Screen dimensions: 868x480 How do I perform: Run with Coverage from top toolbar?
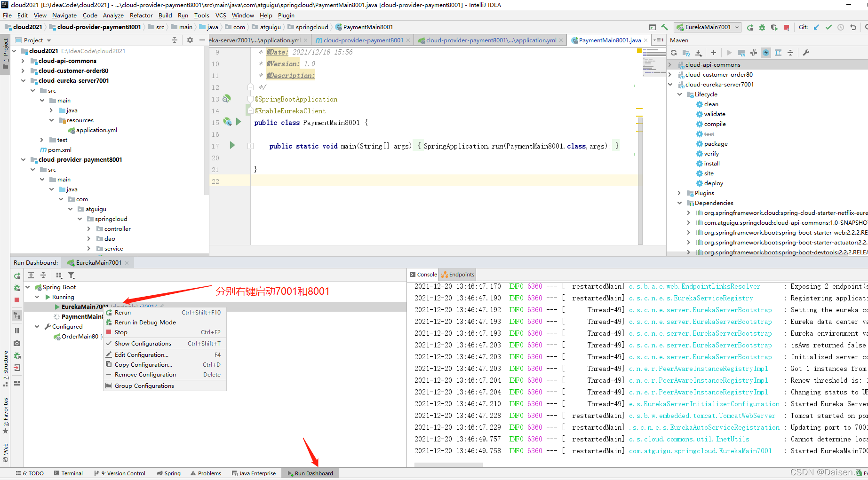pos(774,27)
